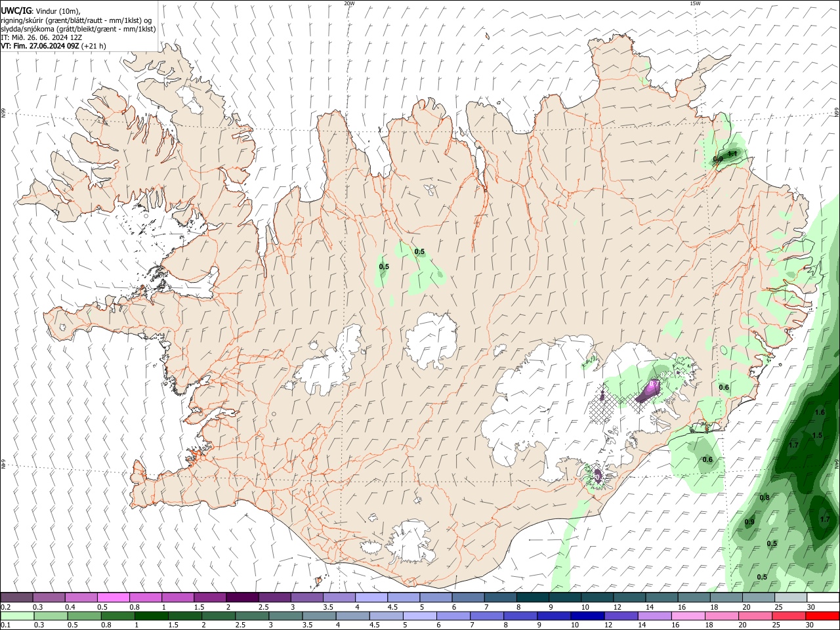Screen dimensions: 840x630
Task: Click the "UWC/IG" title text
Action: (x=16, y=11)
